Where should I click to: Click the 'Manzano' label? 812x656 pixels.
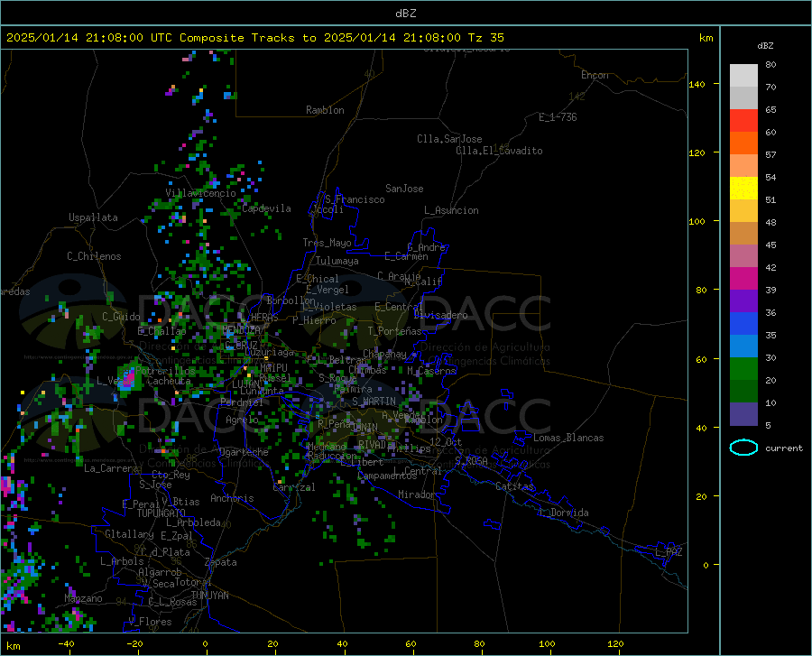[x=83, y=598]
